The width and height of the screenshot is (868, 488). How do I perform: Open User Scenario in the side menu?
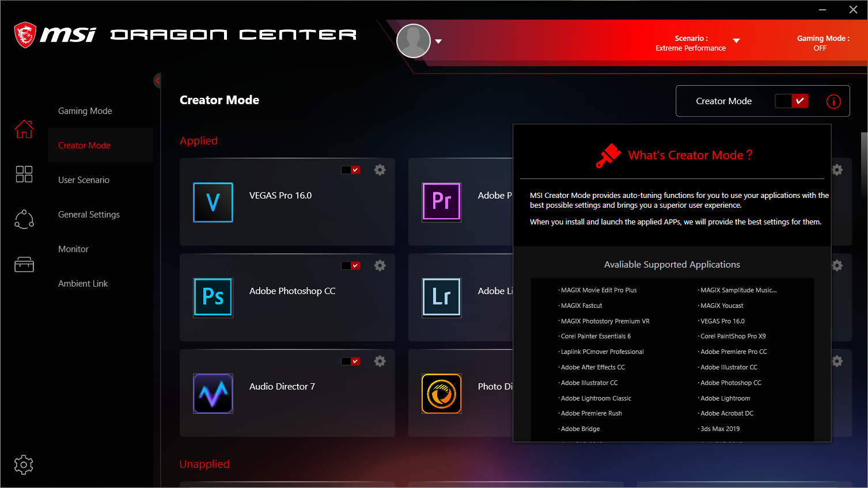pos(84,180)
